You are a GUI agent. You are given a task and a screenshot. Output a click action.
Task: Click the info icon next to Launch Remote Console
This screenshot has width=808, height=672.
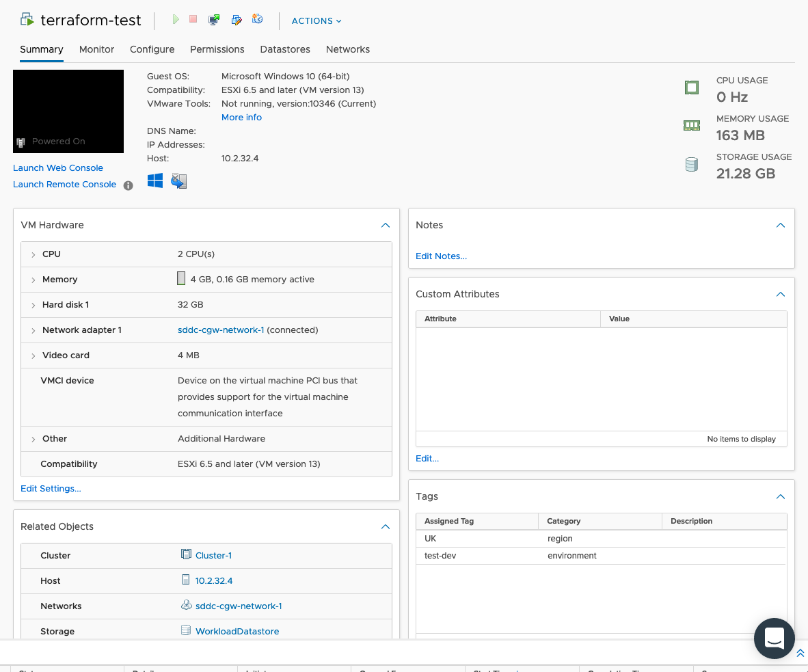pos(128,185)
